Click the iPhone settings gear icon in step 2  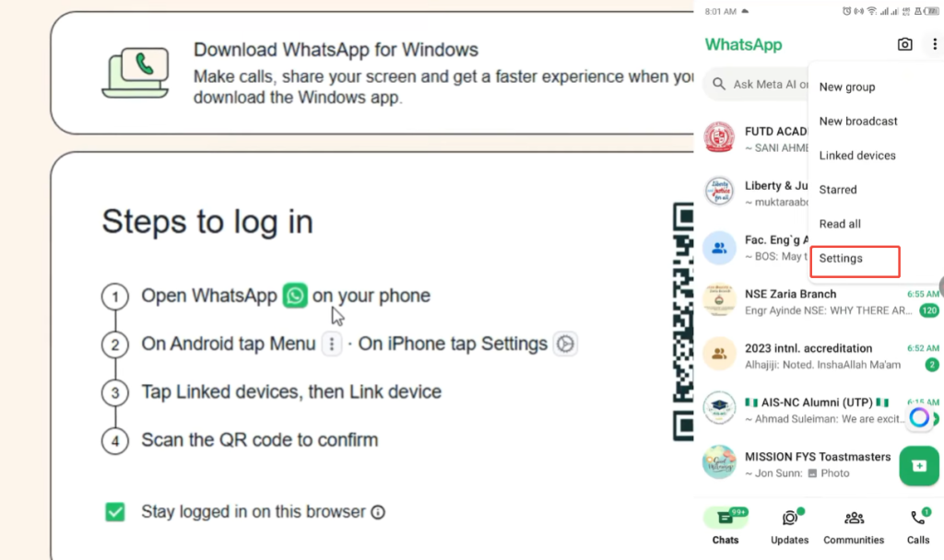pyautogui.click(x=565, y=344)
